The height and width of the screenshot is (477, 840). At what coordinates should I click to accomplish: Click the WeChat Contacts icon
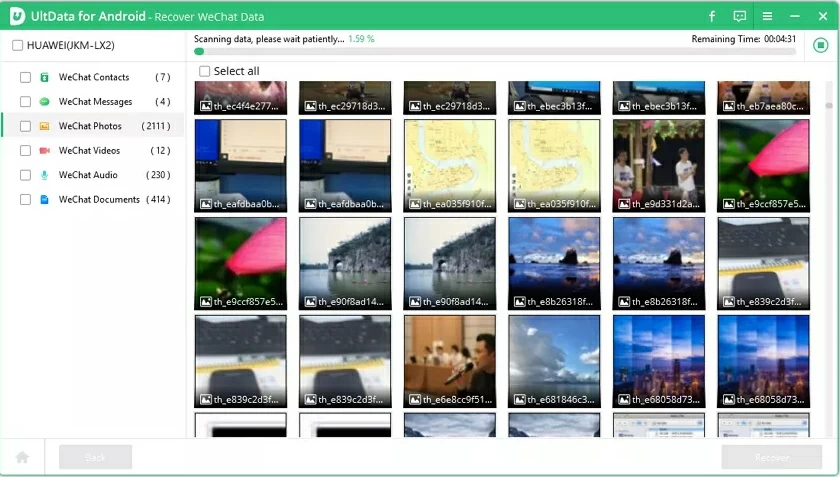(45, 77)
